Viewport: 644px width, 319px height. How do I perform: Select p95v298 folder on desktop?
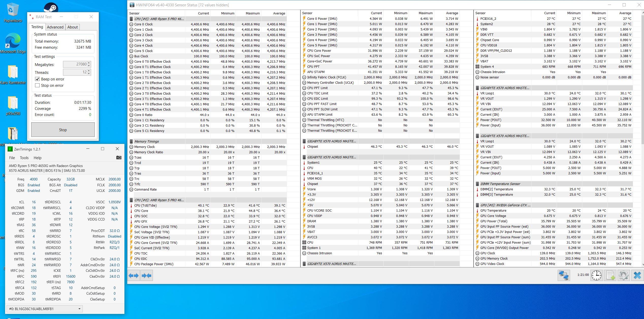coord(13,106)
